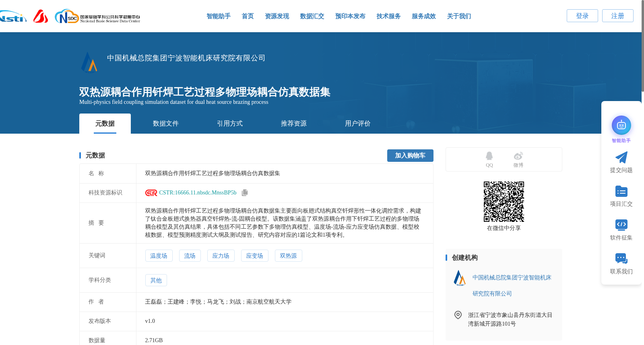Switch to the 推荐资源 tab
The height and width of the screenshot is (345, 644).
click(294, 124)
